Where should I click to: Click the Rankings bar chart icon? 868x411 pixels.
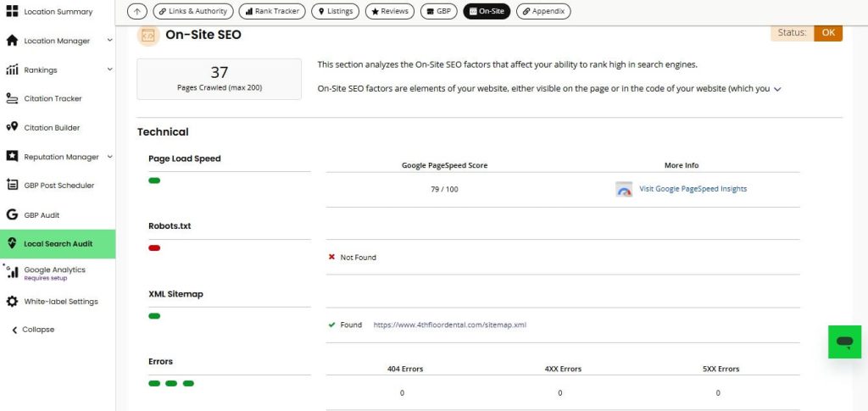[12, 69]
